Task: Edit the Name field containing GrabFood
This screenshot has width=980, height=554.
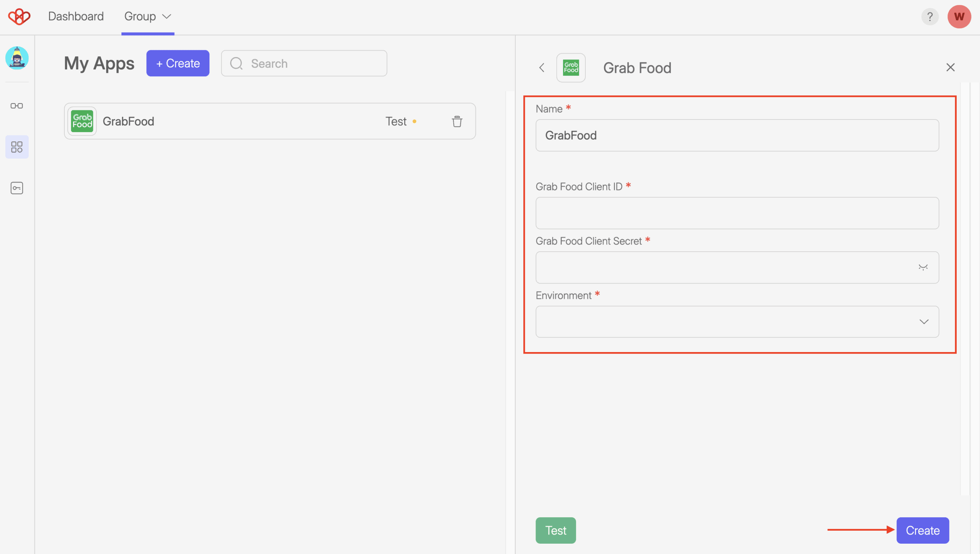Action: [x=737, y=135]
